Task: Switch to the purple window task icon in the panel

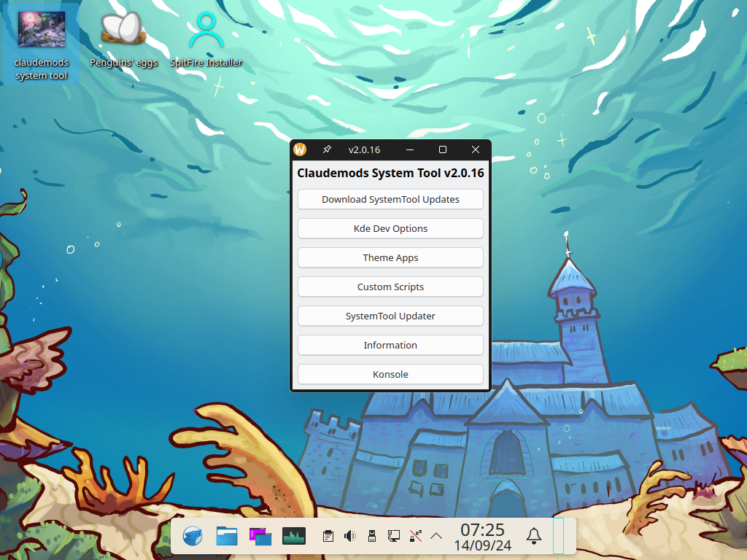Action: pyautogui.click(x=260, y=536)
